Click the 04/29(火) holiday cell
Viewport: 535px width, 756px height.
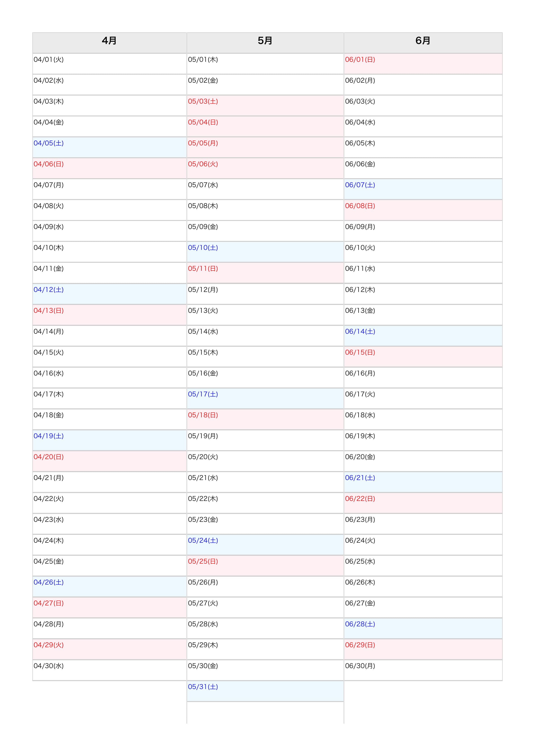(x=109, y=649)
